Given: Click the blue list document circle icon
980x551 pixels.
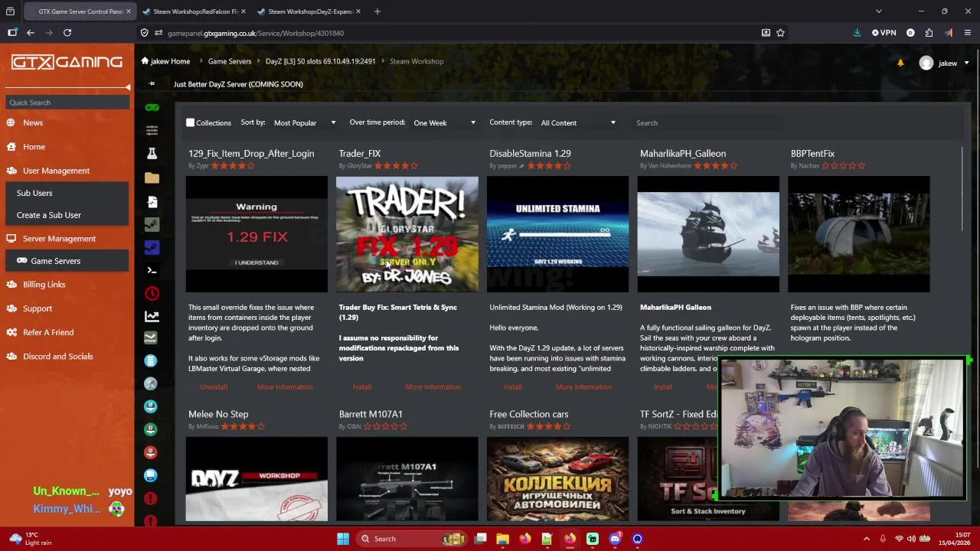Looking at the screenshot, I should coord(151,360).
